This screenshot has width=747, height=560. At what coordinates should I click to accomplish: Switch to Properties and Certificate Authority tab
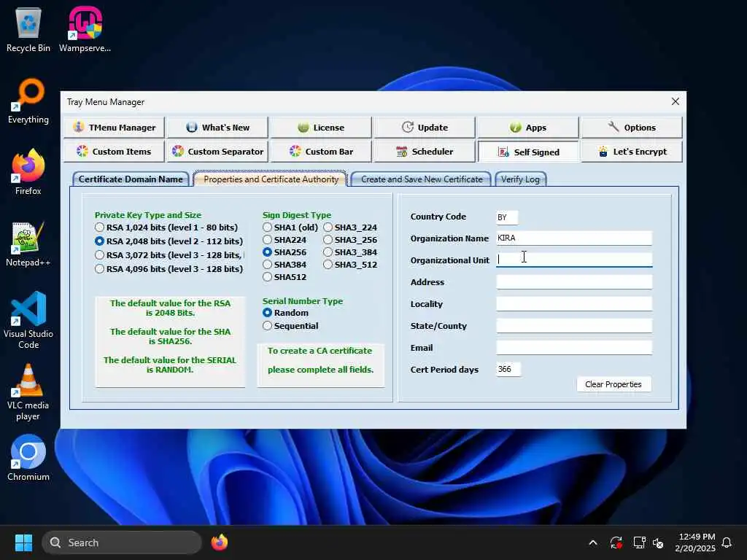pyautogui.click(x=271, y=179)
